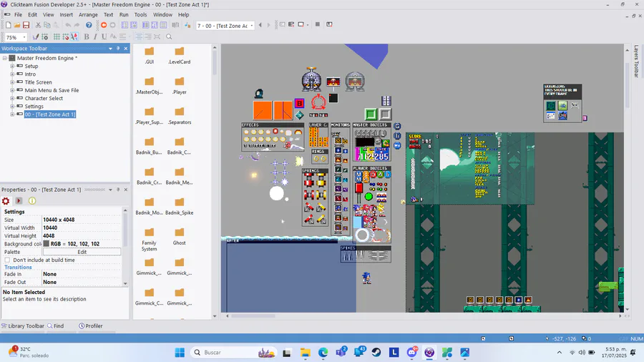Click the red Back navigation arrow
The width and height of the screenshot is (644, 362).
(104, 26)
